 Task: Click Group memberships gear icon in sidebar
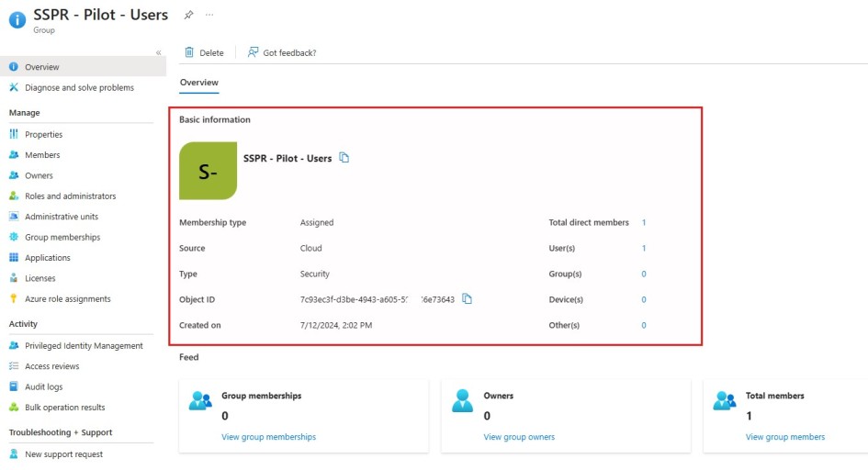[x=13, y=237]
